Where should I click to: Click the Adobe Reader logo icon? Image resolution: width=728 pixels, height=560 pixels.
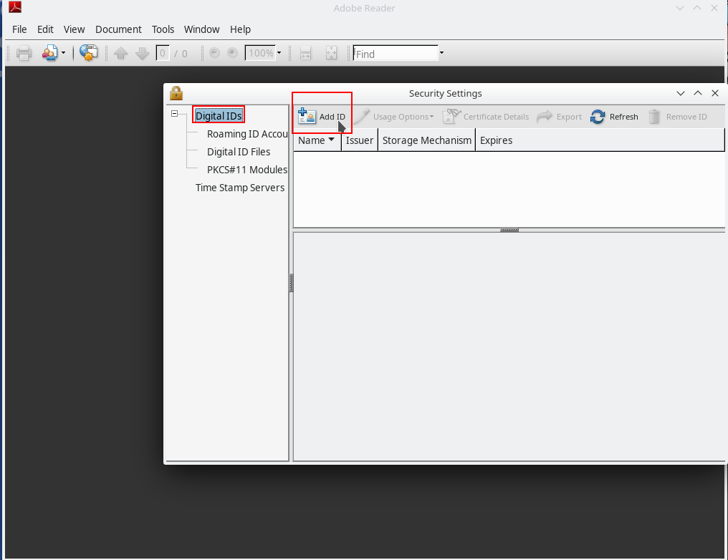pyautogui.click(x=14, y=8)
